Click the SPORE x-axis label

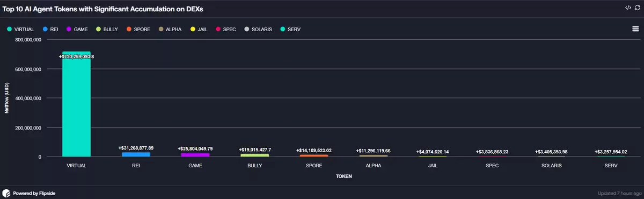(x=314, y=166)
